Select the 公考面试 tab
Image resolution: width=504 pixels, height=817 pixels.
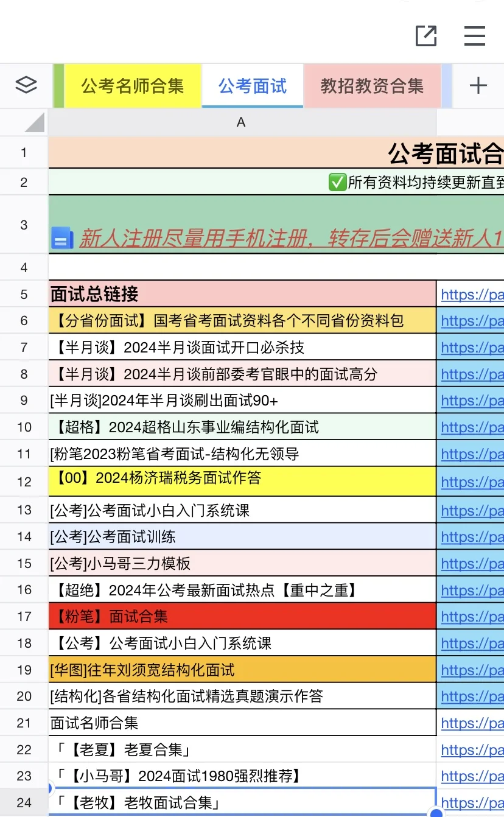tap(253, 85)
